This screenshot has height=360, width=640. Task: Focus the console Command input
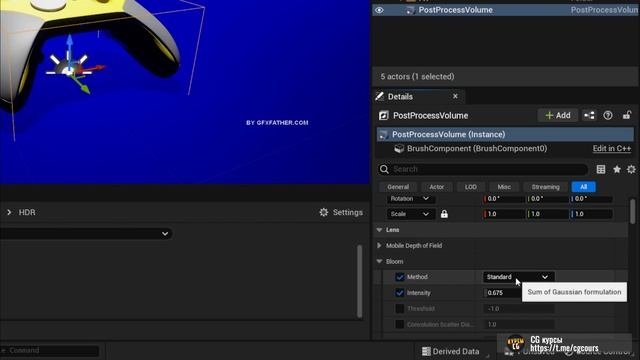tap(50, 351)
